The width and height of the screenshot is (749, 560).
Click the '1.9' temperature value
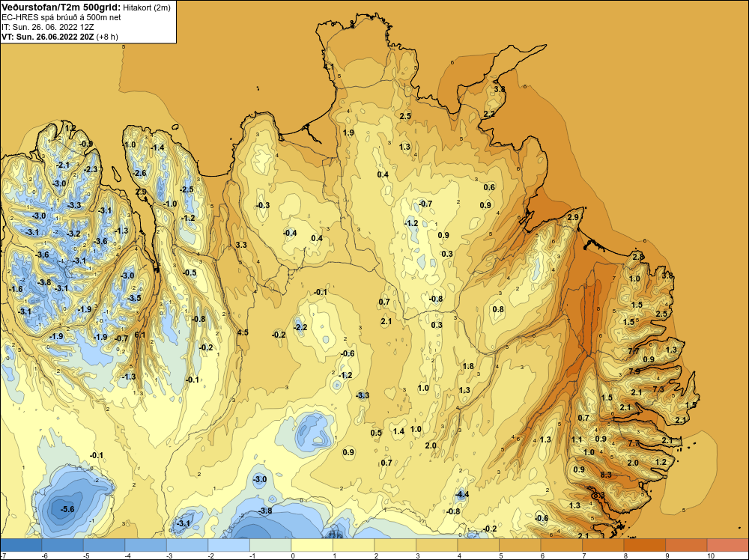[348, 133]
